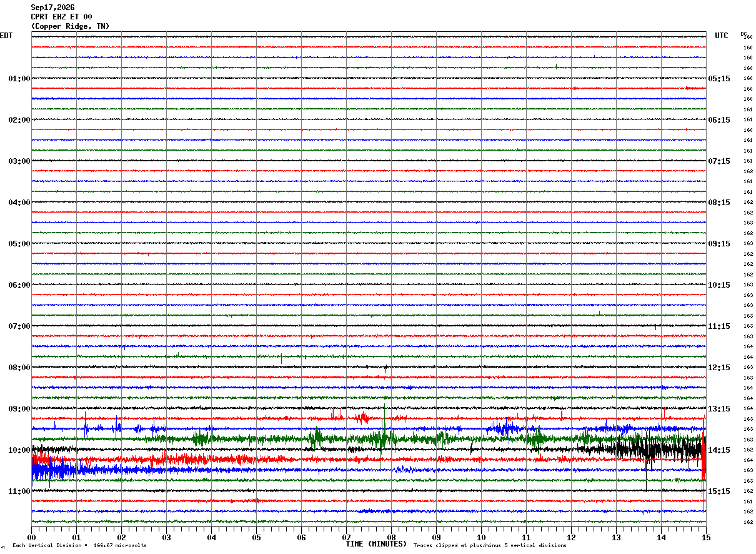Click the large black burst near minute 14
Image resolution: width=756 pixels, height=554 pixels.
tap(656, 448)
